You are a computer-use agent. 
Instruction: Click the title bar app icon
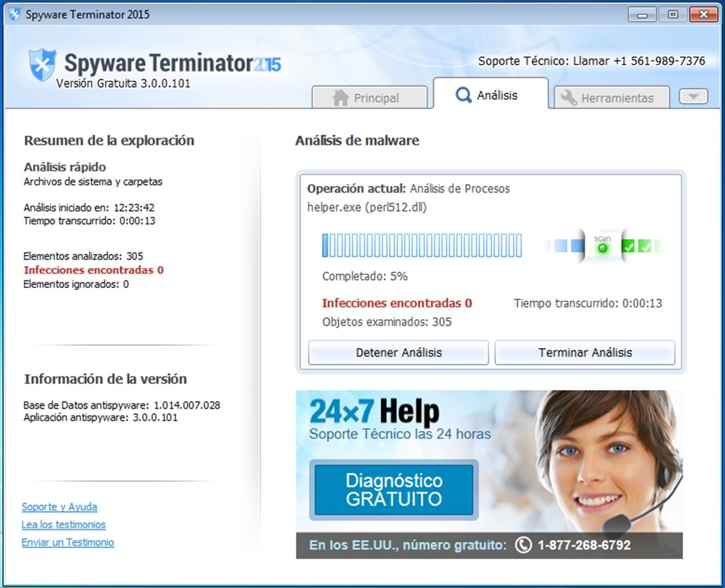click(15, 15)
